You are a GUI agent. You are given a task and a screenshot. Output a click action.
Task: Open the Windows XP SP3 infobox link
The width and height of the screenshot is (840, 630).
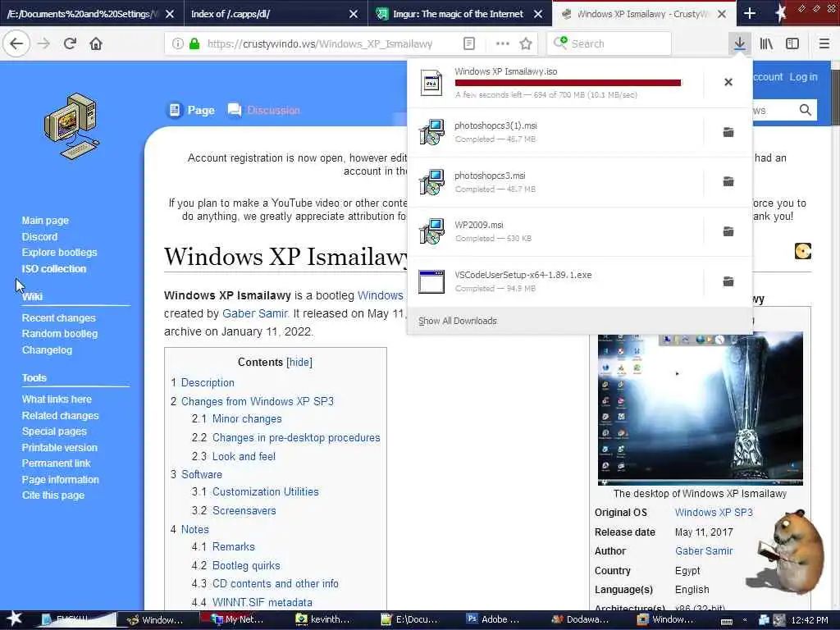pos(714,512)
